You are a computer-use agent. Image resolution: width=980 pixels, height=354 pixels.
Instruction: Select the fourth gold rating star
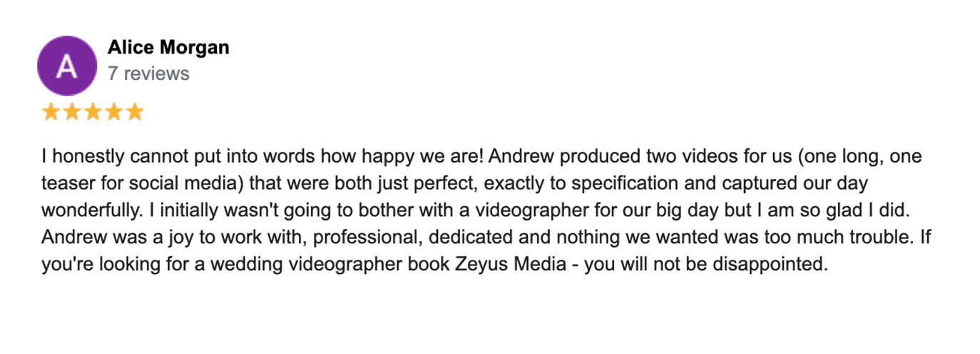pyautogui.click(x=113, y=112)
